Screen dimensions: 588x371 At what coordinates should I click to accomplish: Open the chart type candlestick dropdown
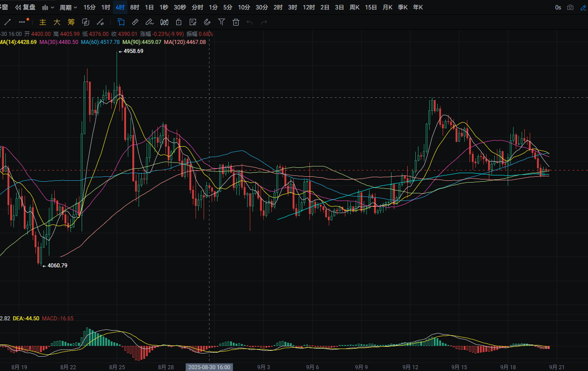point(48,7)
